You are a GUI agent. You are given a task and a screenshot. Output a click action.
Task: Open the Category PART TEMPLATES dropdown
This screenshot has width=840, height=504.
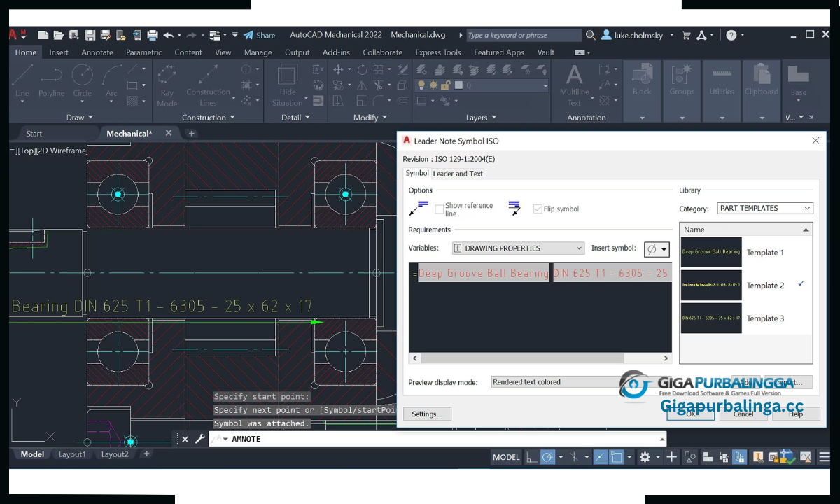[765, 208]
